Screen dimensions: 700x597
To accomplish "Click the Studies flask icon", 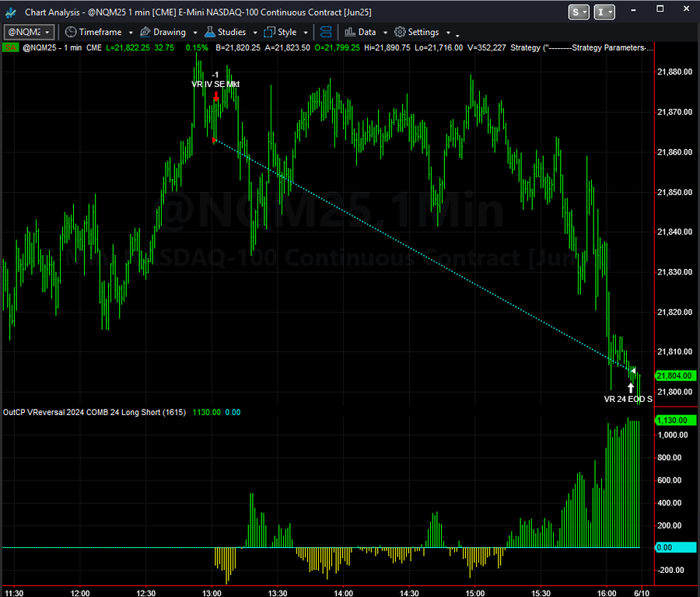I will click(x=210, y=32).
